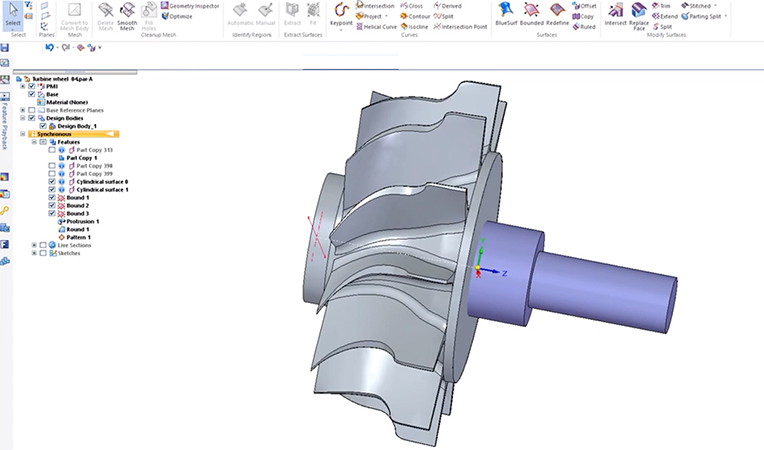Open the Parting Split dropdown arrow

(727, 17)
